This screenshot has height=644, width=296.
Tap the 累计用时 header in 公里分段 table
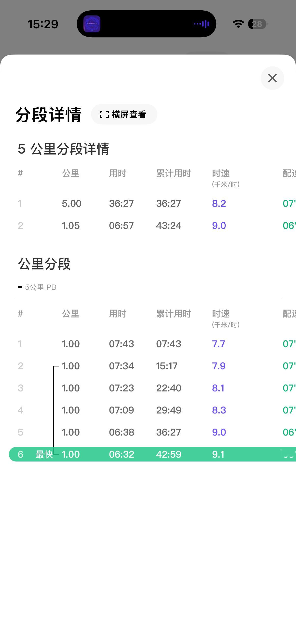[x=174, y=313]
